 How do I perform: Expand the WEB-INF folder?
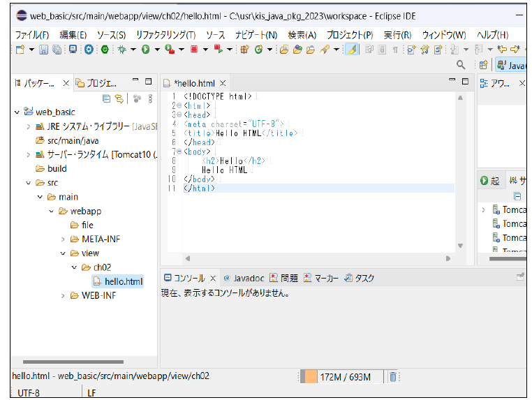63,295
